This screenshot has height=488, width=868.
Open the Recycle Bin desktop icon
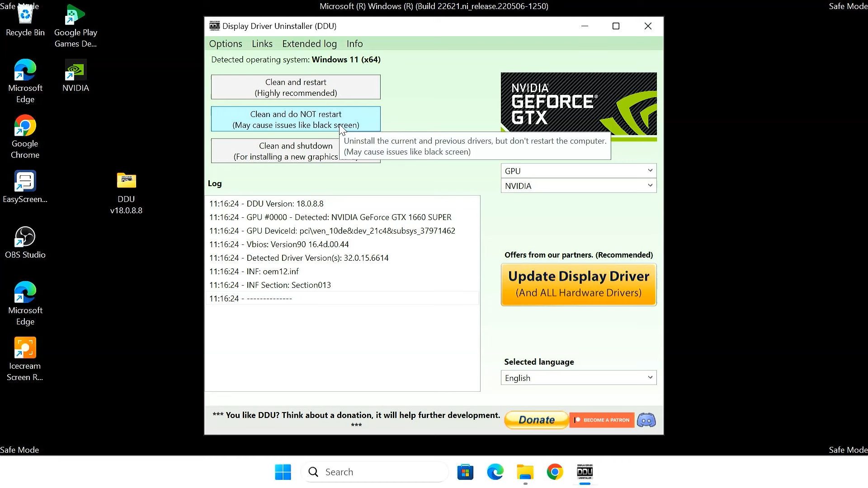coord(25,20)
